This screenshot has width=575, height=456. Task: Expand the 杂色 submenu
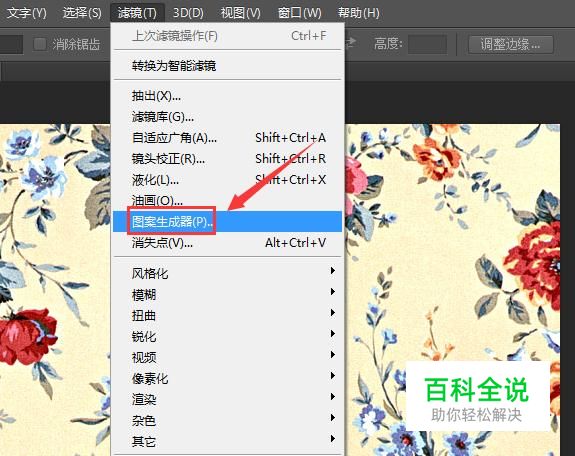click(227, 420)
